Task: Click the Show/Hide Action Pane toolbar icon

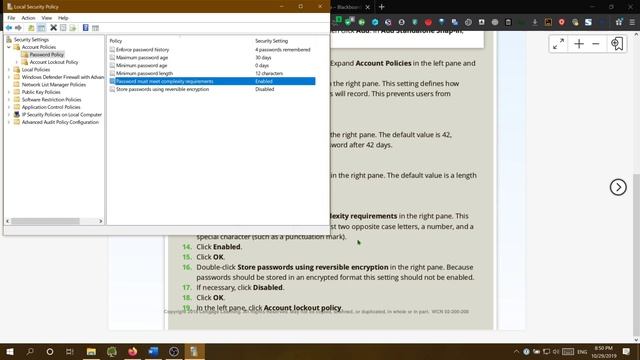Action: (95, 28)
